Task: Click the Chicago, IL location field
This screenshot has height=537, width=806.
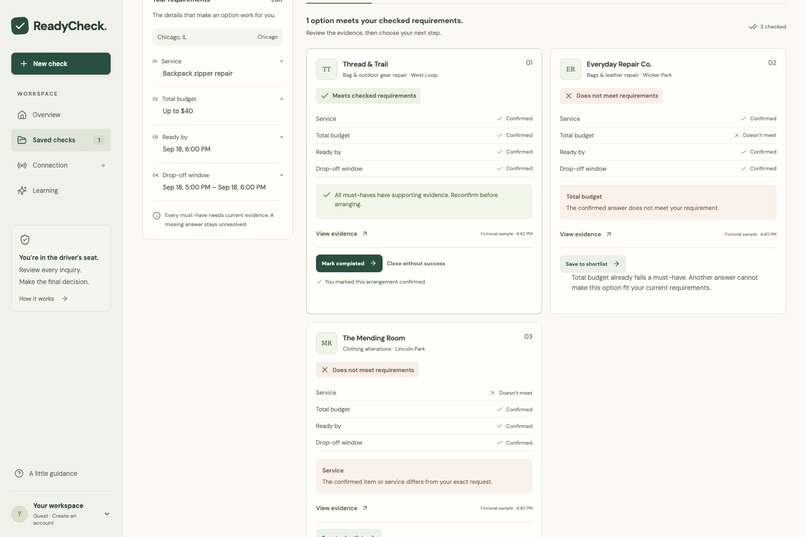Action: (x=217, y=37)
